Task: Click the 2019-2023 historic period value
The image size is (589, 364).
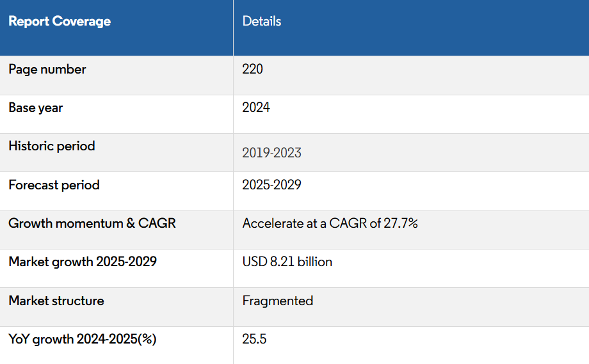Action: pyautogui.click(x=271, y=153)
